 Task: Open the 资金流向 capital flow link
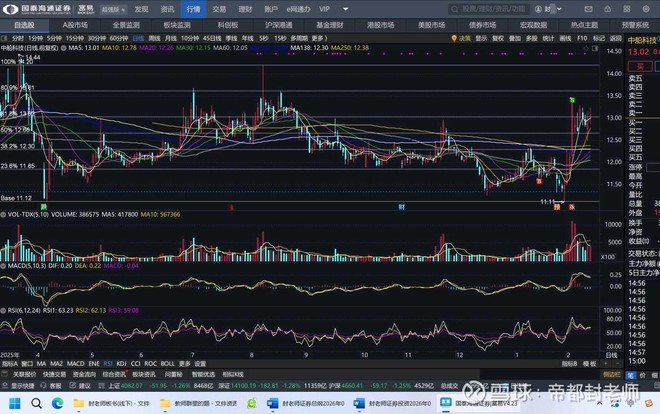click(85, 374)
